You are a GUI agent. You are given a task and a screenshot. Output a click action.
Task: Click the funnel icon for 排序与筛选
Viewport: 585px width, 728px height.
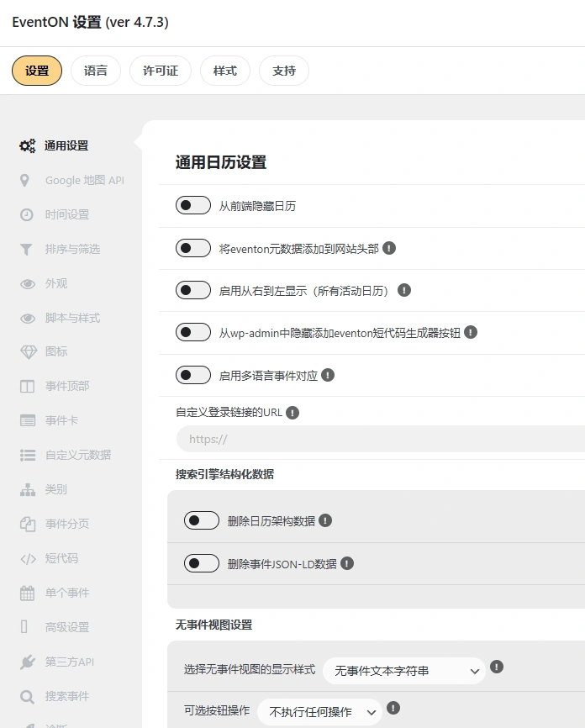(x=26, y=250)
